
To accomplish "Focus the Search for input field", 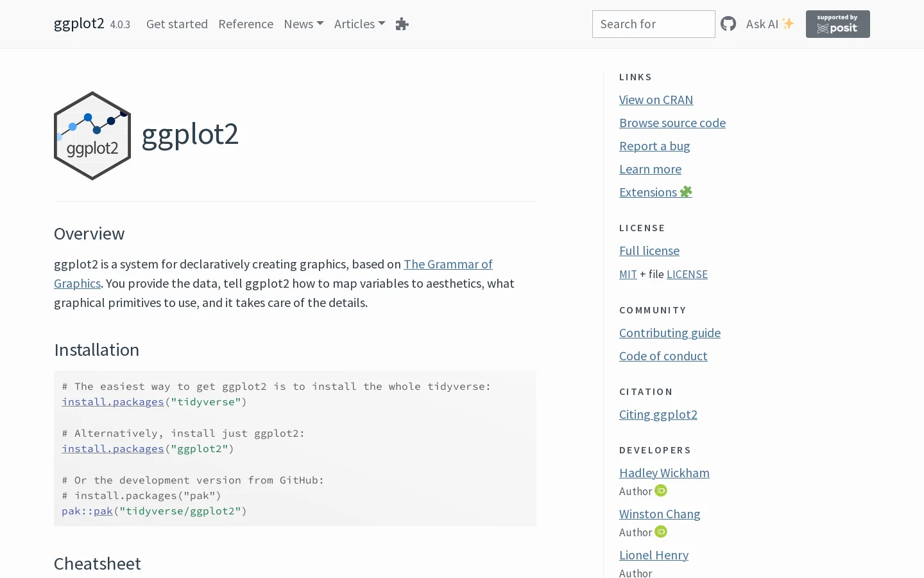I will 653,24.
